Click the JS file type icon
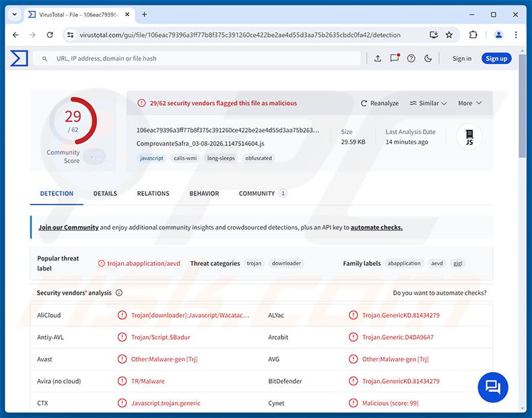This screenshot has width=532, height=418. click(x=469, y=137)
